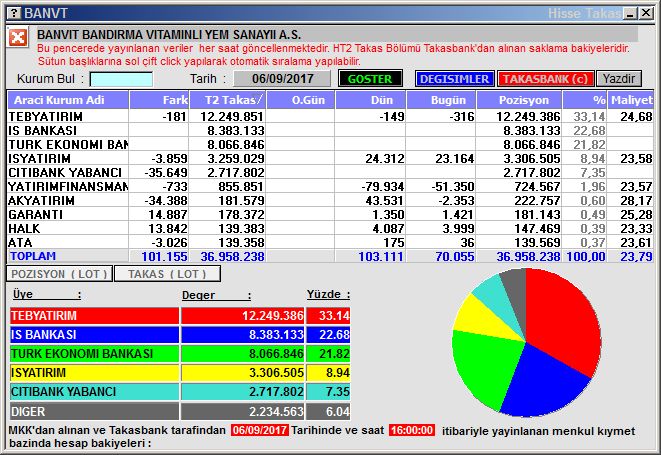Click legend value 2.234.563
661x455 pixels.
276,411
